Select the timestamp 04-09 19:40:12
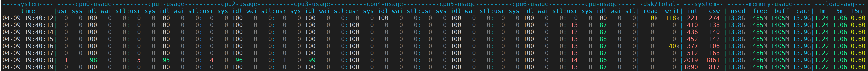 28,18
